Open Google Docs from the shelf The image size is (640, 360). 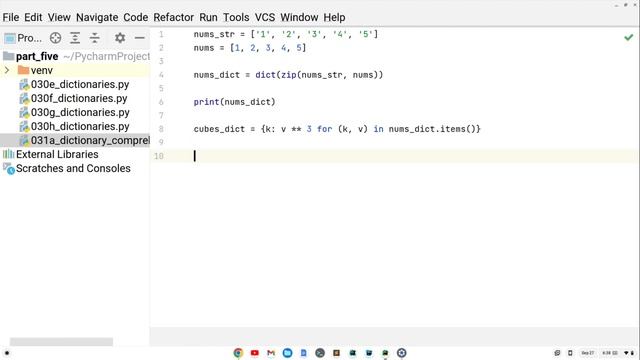click(304, 353)
